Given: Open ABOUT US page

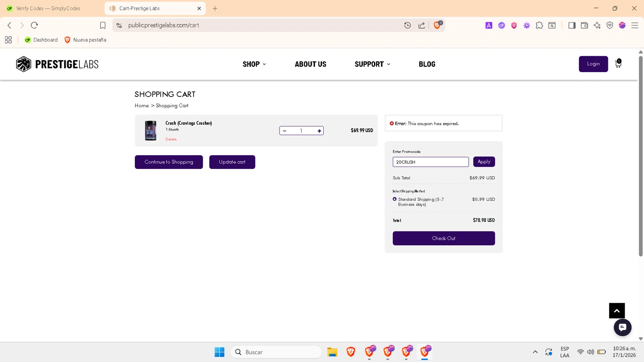Looking at the screenshot, I should click(x=310, y=64).
